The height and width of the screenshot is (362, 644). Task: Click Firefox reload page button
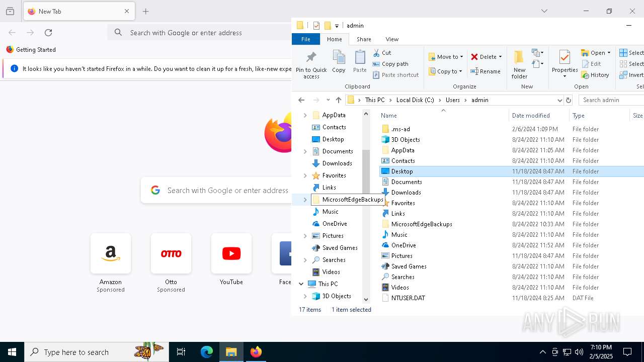coord(48,33)
